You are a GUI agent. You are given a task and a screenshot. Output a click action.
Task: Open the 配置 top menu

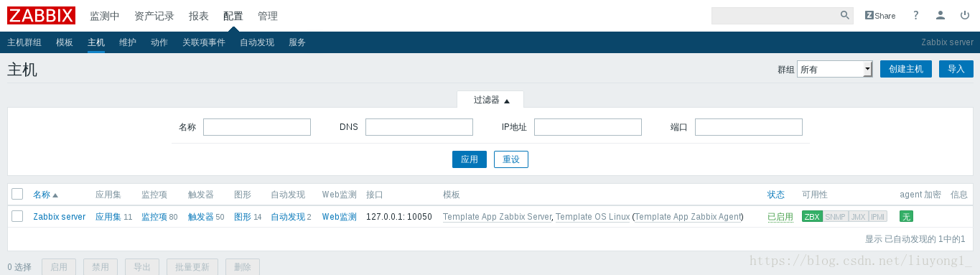tap(233, 16)
